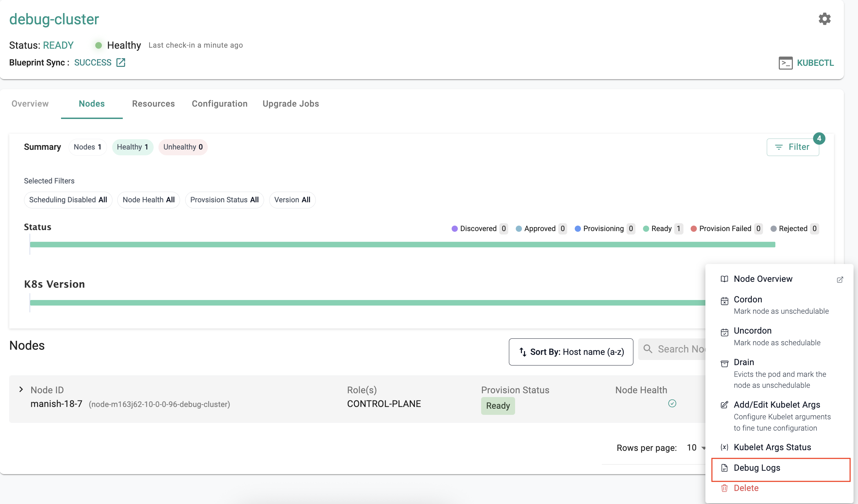Toggle the Healthy 1 summary chip
This screenshot has width=858, height=504.
(132, 147)
